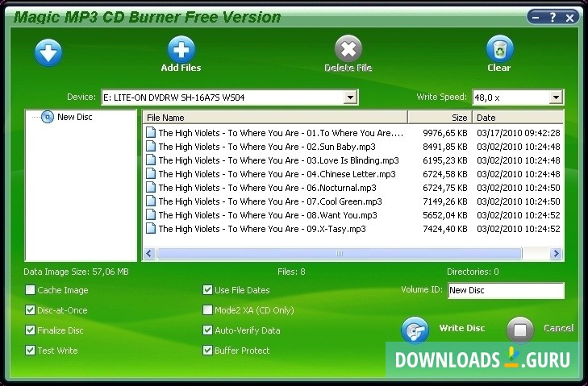
Task: Click the Write Disc icon
Action: click(415, 330)
